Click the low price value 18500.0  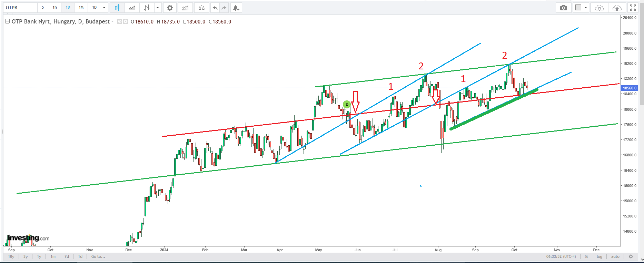196,21
